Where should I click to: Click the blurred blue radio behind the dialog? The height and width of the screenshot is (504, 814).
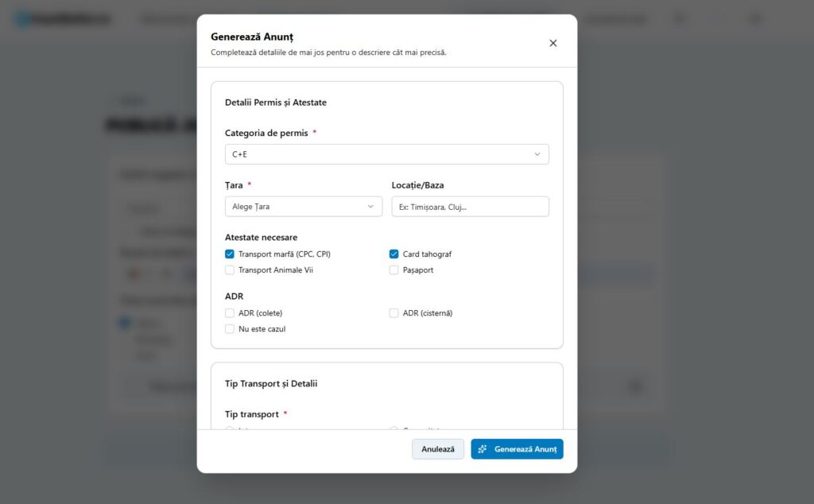(124, 323)
